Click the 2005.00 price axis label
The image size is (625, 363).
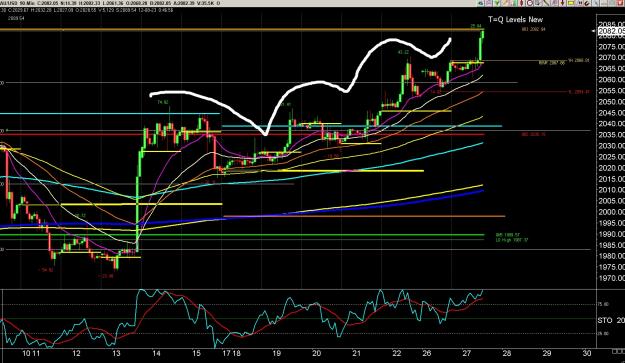tap(611, 201)
